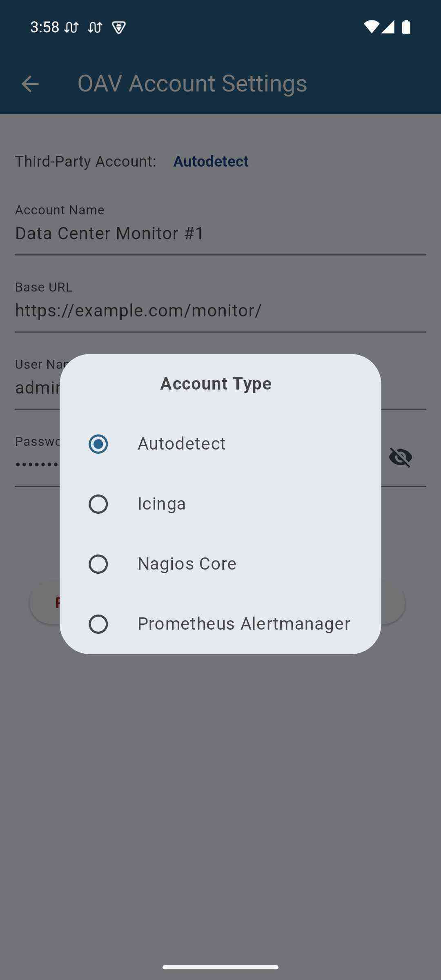Viewport: 441px width, 980px height.
Task: Tap the cellular signal icon
Action: point(388,27)
